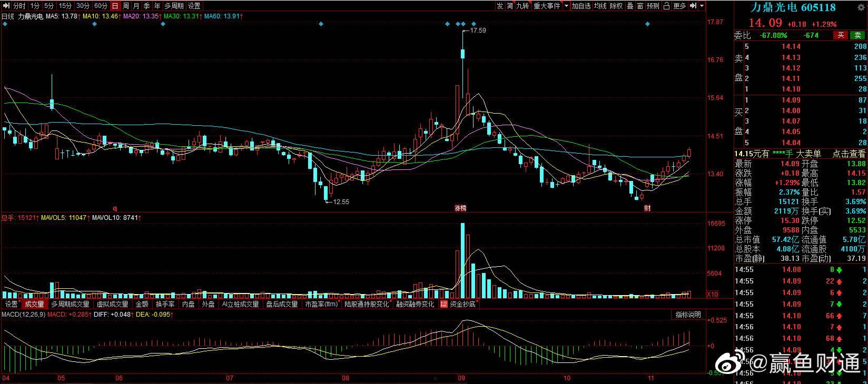Select the 内盘 indicator tab
868x384 pixels.
(x=189, y=304)
